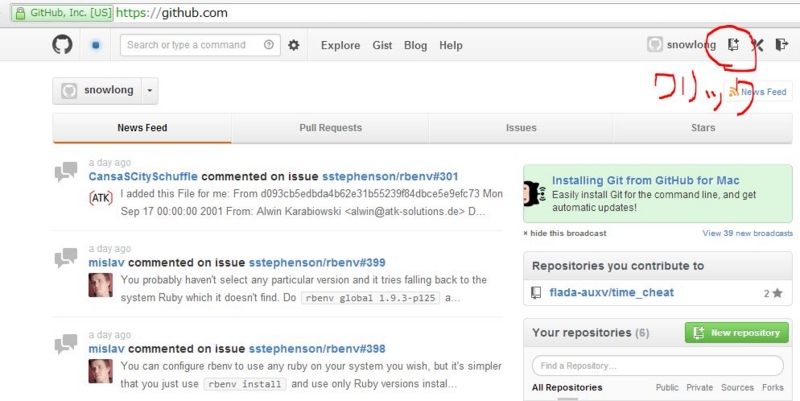800x401 pixels.
Task: Open issue sstephenson/rbenv#398 link
Action: (317, 349)
